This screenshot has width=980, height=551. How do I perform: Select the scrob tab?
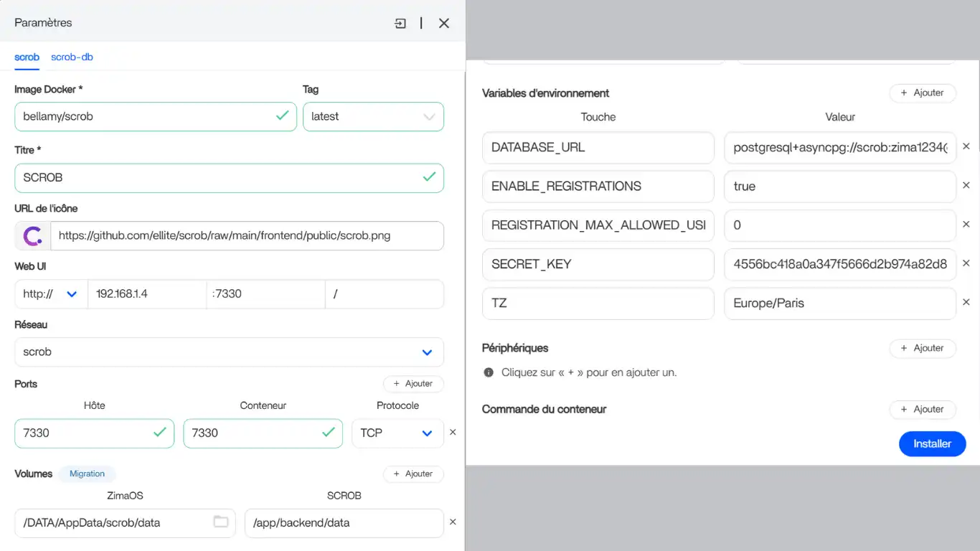point(27,57)
